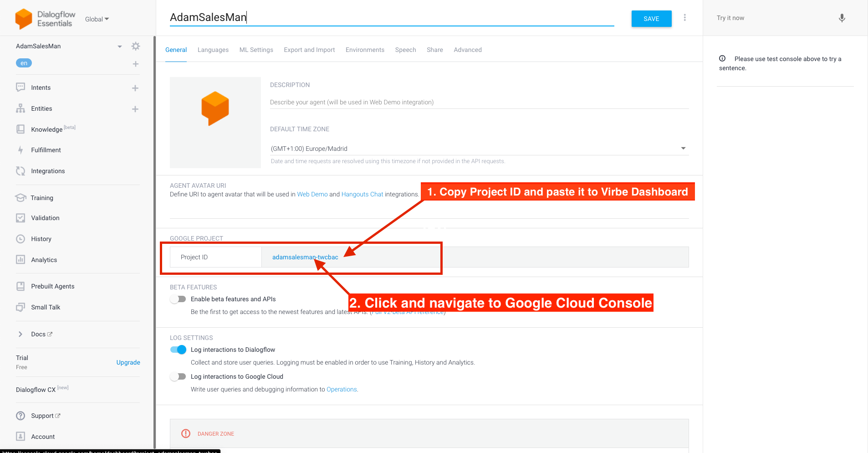Click the Validation check icon
The width and height of the screenshot is (868, 453).
point(20,218)
